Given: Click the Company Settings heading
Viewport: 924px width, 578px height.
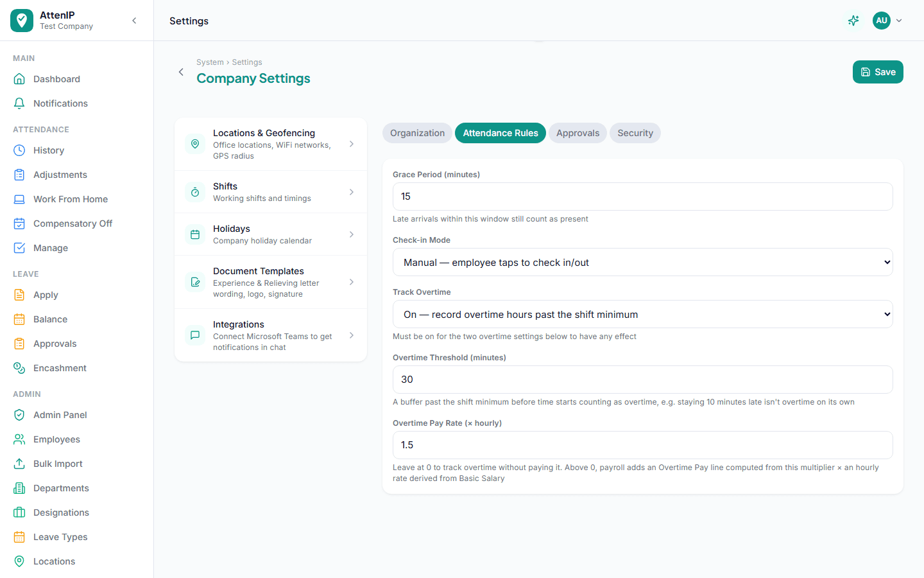Looking at the screenshot, I should point(253,78).
